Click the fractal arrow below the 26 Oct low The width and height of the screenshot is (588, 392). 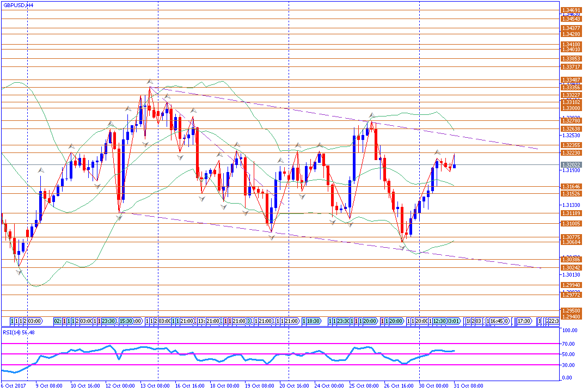403,248
